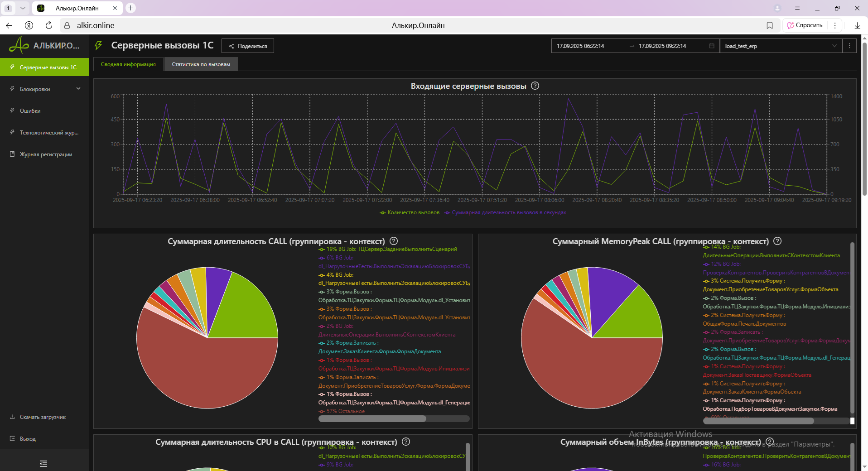Click Скачать загрузчик link in sidebar
868x471 pixels.
pos(43,417)
